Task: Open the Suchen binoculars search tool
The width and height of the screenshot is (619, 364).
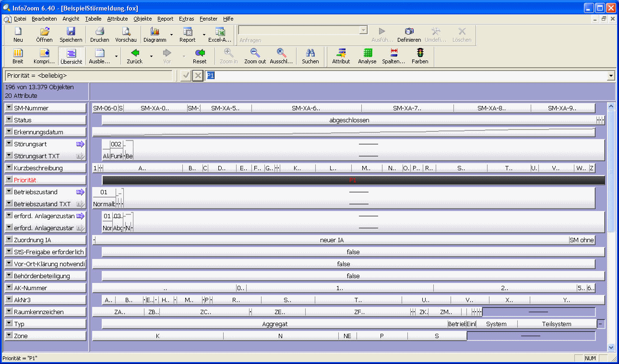Action: pyautogui.click(x=310, y=54)
